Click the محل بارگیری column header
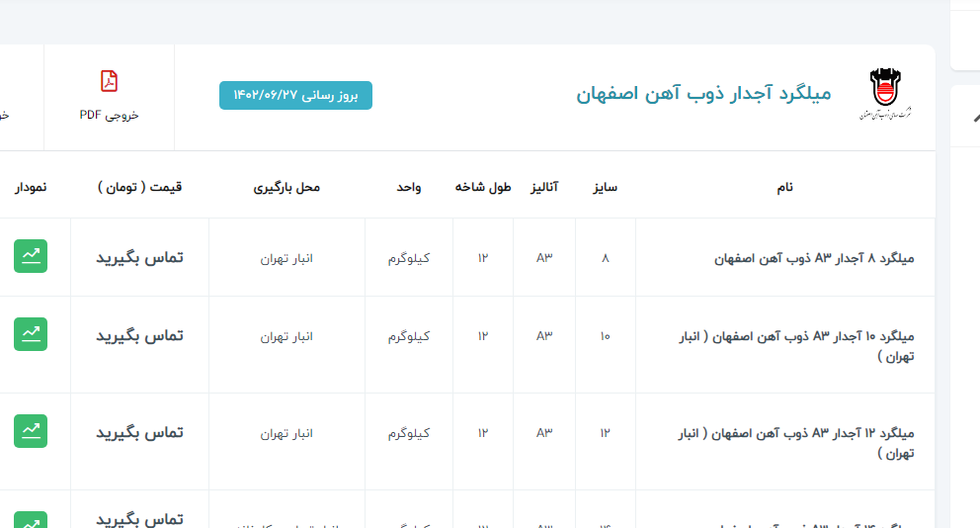 tap(286, 187)
